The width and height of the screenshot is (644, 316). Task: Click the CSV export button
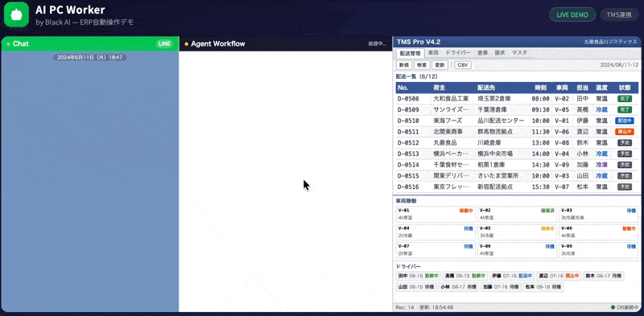(463, 65)
